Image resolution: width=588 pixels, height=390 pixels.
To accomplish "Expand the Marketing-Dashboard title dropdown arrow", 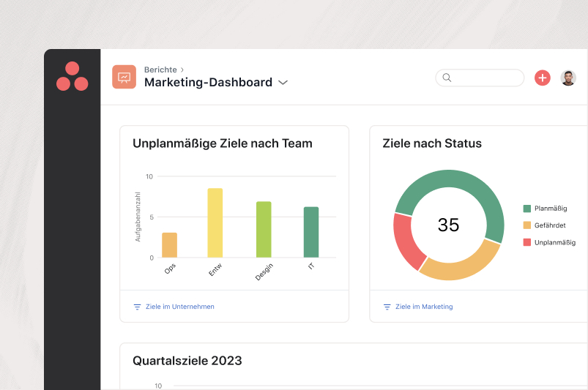I will coord(283,83).
